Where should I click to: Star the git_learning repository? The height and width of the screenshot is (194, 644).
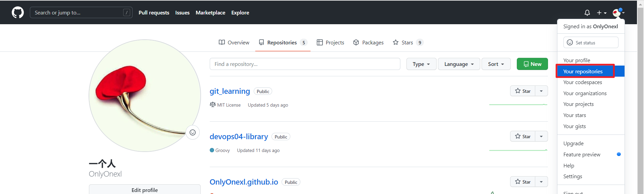click(x=523, y=91)
